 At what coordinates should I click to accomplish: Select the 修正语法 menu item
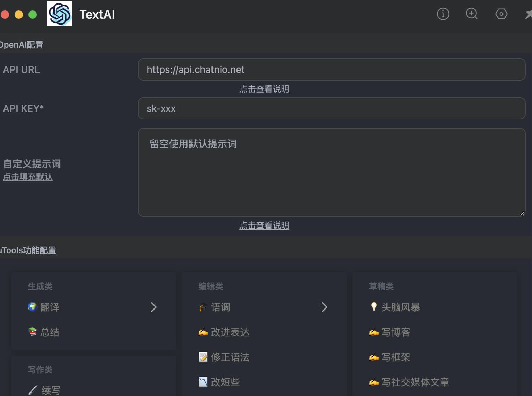230,357
